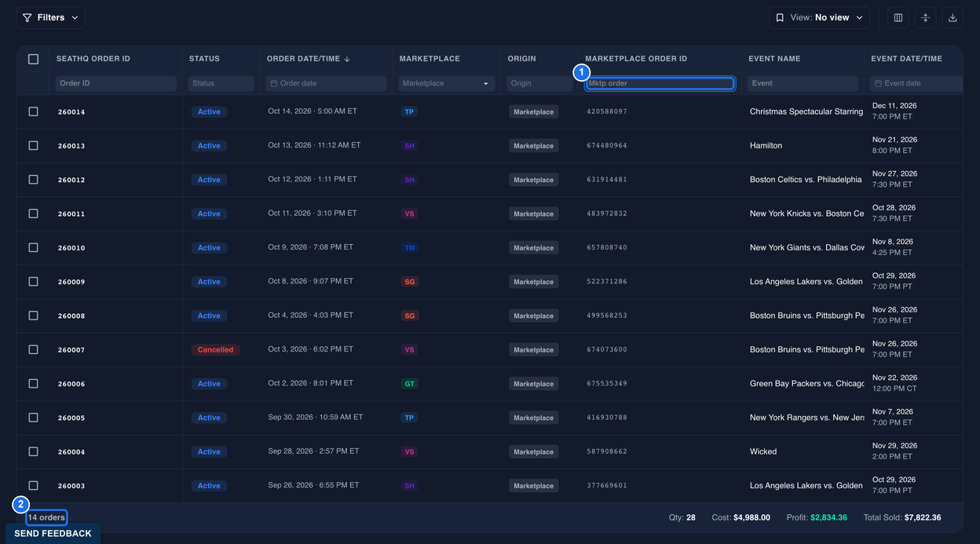980x544 pixels.
Task: Click the TP marketplace badge for order 260005
Action: [x=409, y=418]
